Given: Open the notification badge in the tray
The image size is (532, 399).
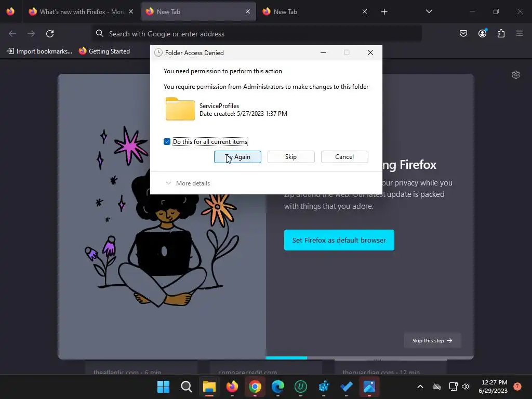Looking at the screenshot, I should [x=517, y=386].
